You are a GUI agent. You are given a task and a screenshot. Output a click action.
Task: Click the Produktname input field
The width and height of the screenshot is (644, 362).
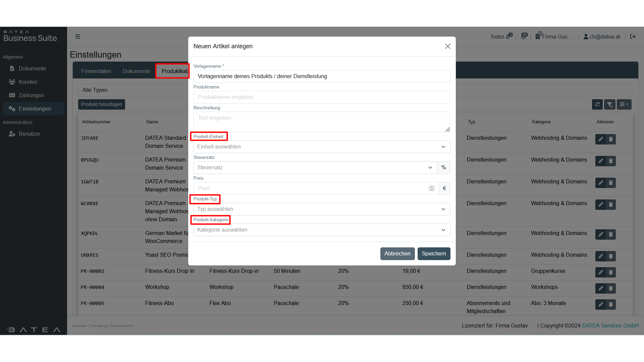point(321,97)
